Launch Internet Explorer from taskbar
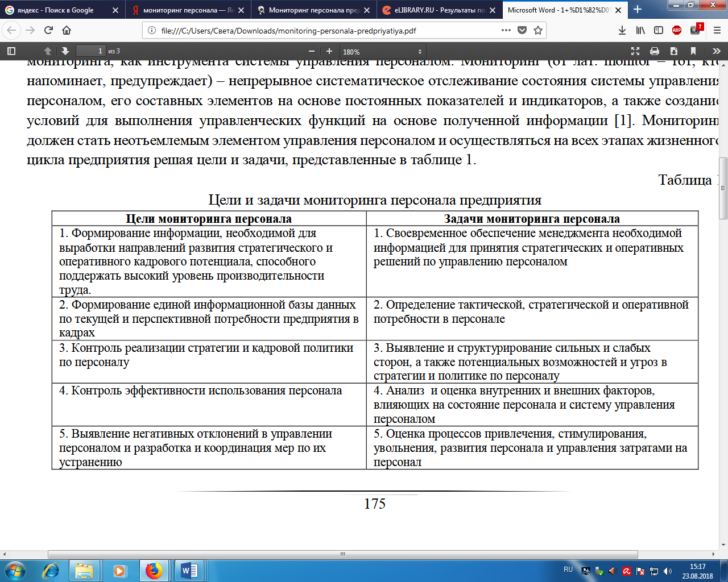Viewport: 728px width, 582px height. (x=51, y=571)
